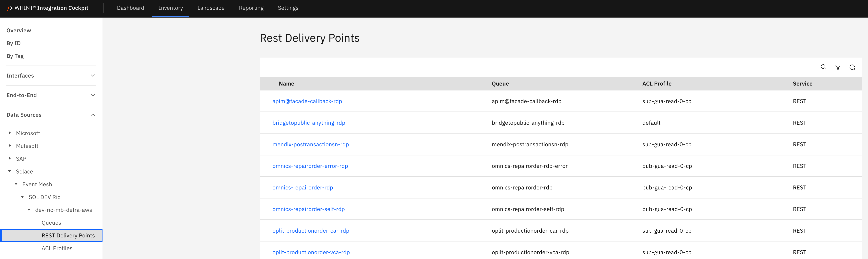Click the WHINT Integration Cockpit logo
The height and width of the screenshot is (259, 868).
coord(48,8)
